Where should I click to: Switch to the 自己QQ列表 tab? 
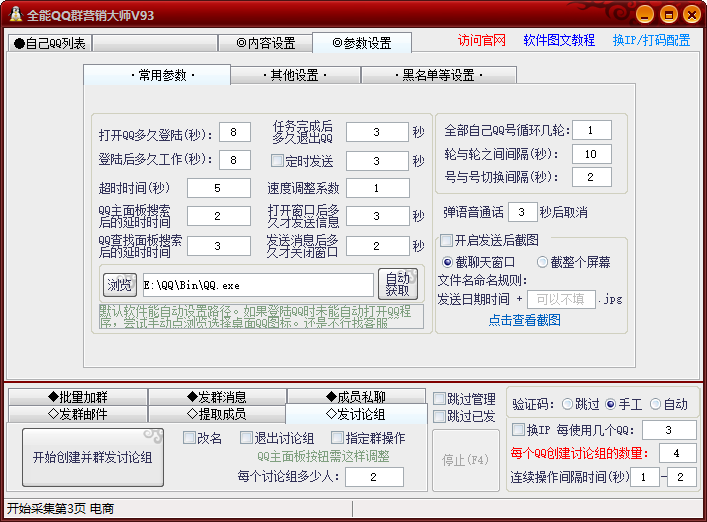[x=50, y=43]
